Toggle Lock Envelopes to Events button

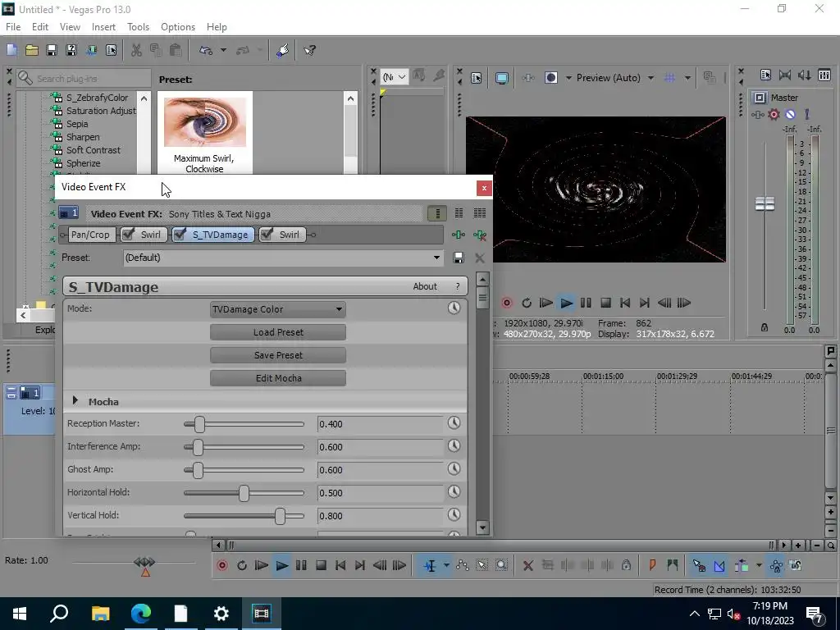(x=776, y=565)
